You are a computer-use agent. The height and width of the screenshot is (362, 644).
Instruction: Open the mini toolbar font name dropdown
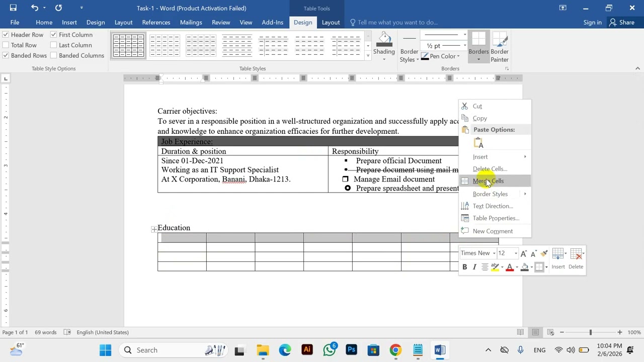point(494,253)
